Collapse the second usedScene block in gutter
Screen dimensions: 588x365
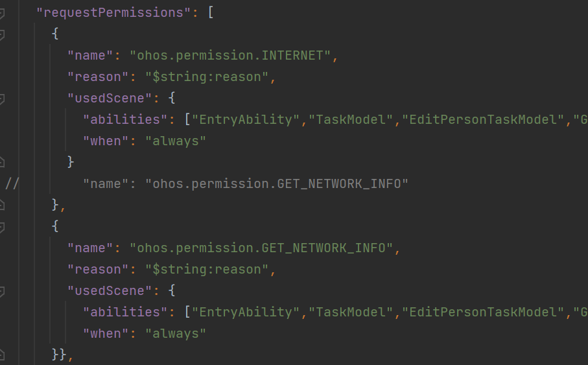(x=3, y=290)
